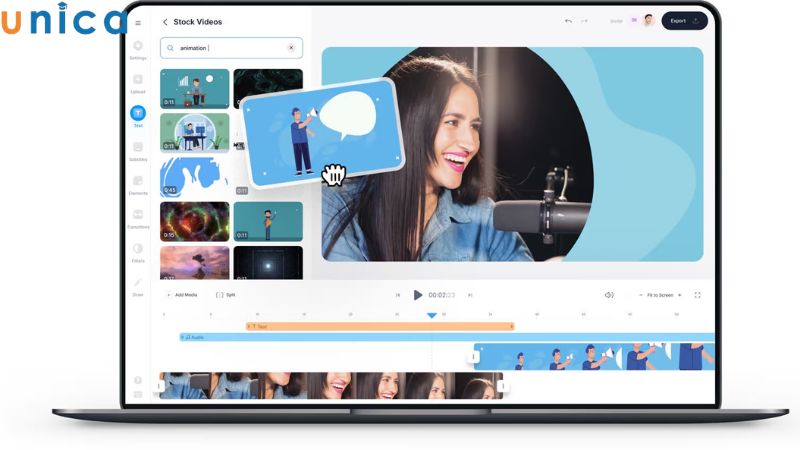Click the animation search field
The image size is (800, 450).
[x=231, y=48]
